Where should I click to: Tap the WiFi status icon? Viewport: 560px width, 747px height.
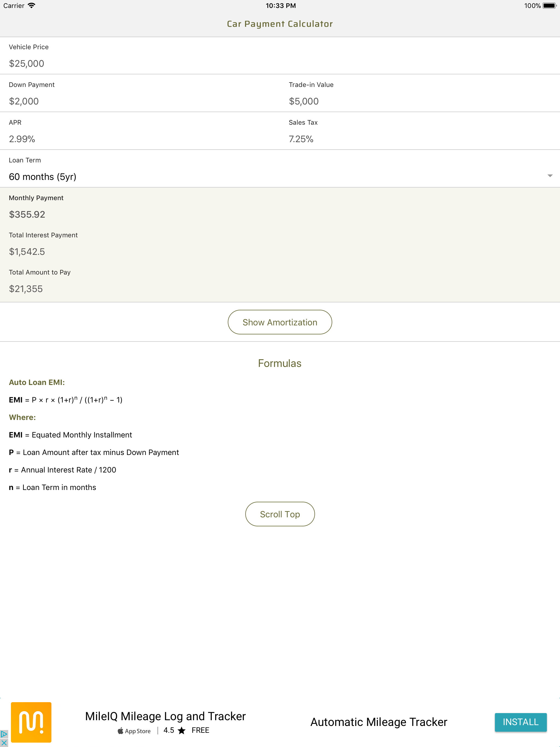tap(31, 5)
